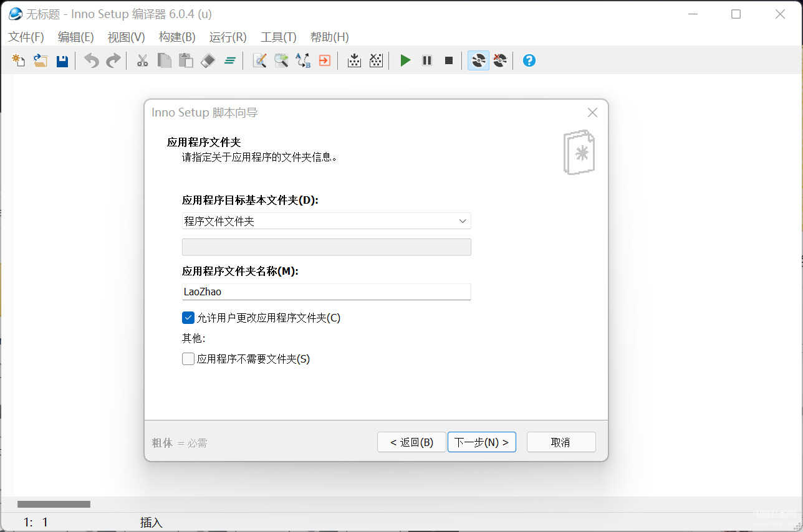The image size is (803, 532).
Task: Toggle the highlighted Target Setup disc icon
Action: (478, 60)
